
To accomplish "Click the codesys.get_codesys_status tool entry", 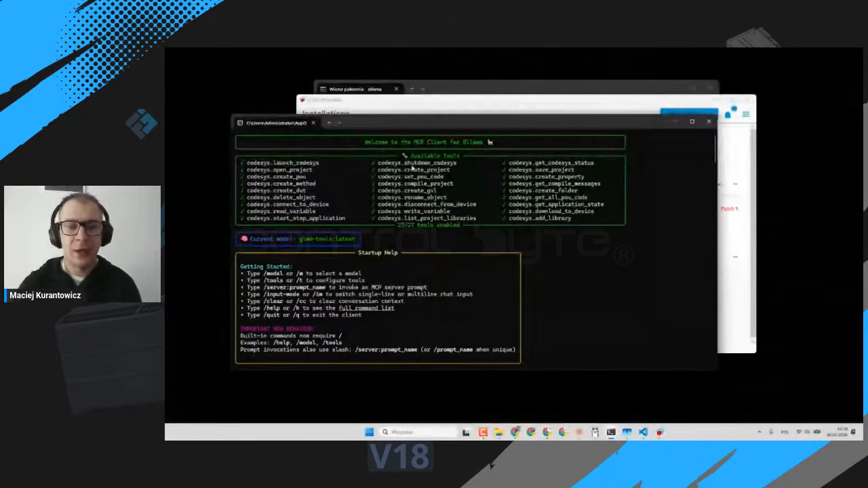I will point(551,163).
